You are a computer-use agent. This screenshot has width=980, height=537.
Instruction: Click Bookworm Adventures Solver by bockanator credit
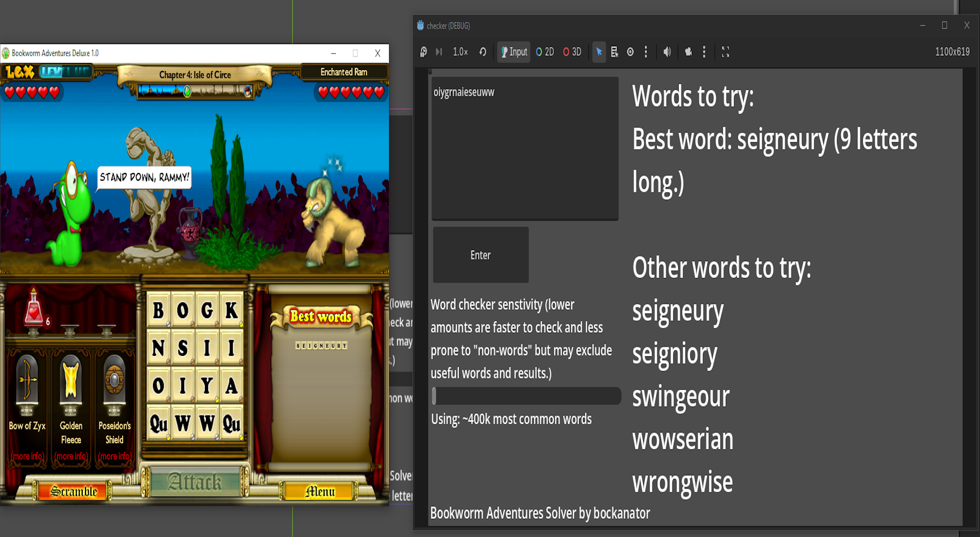pyautogui.click(x=540, y=513)
